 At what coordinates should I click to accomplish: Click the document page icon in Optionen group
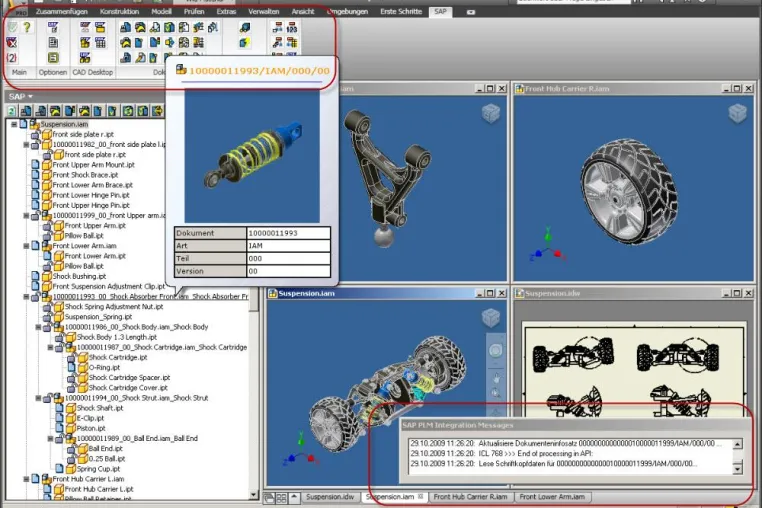point(53,43)
